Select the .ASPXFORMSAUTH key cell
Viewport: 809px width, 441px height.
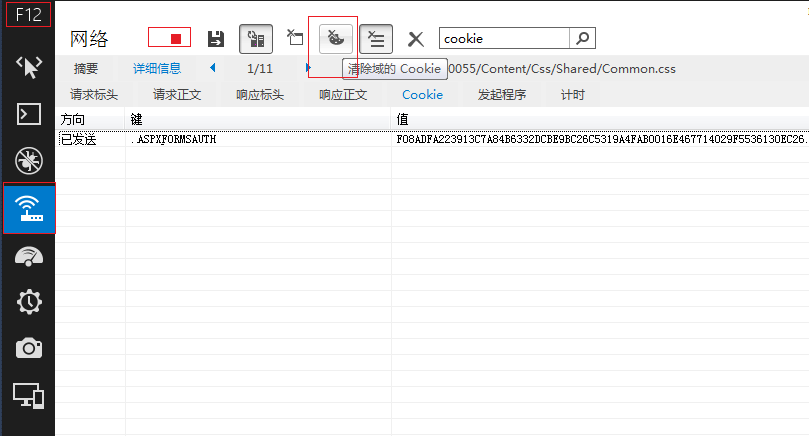pos(258,139)
